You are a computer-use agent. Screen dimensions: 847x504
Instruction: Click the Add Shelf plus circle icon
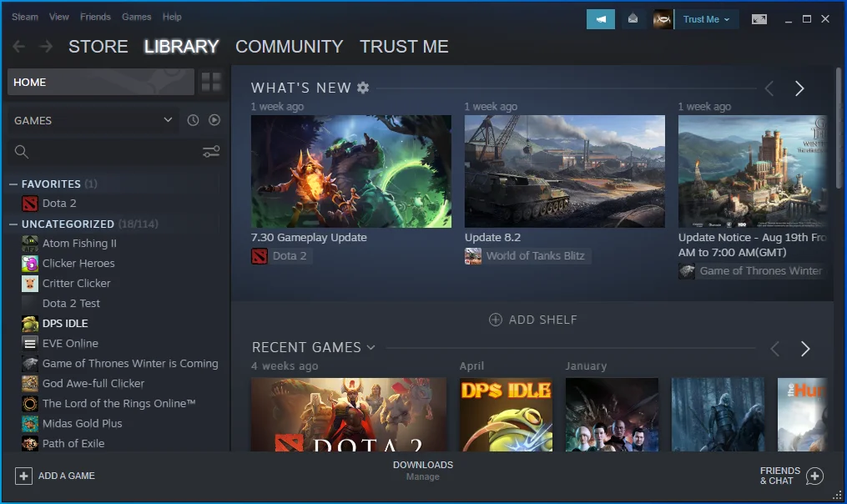click(x=496, y=320)
